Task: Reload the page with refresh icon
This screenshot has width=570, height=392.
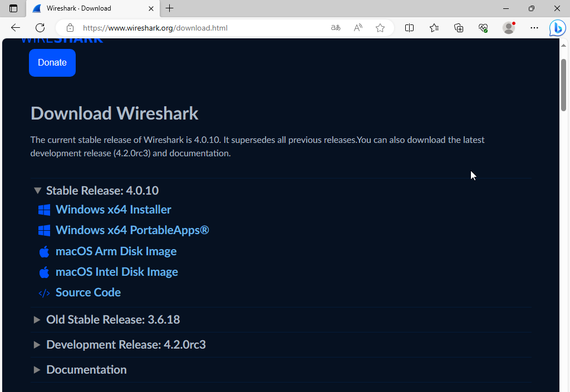Action: (x=40, y=28)
